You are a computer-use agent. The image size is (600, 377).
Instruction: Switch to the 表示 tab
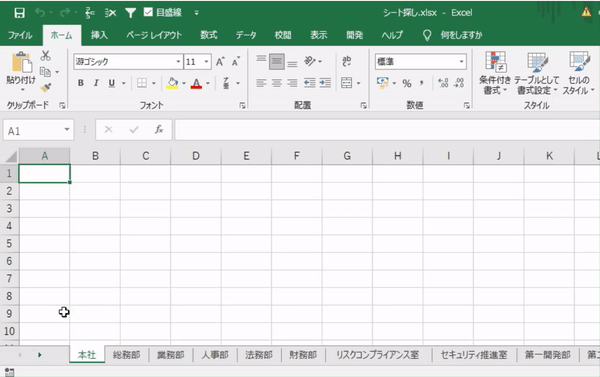click(318, 35)
